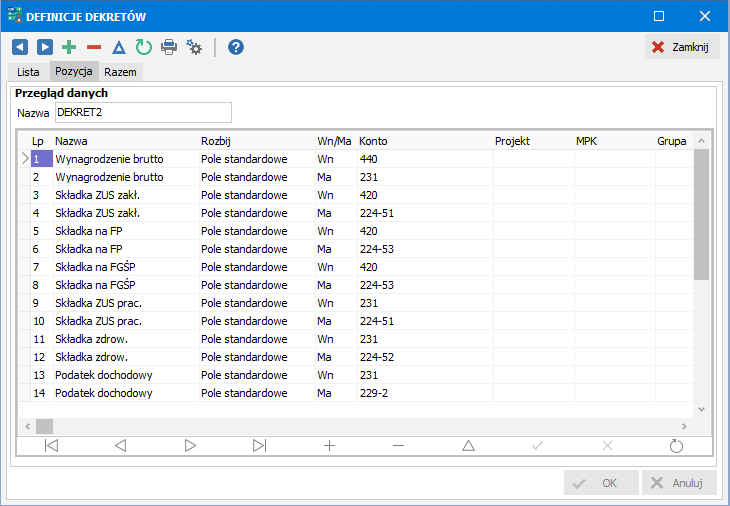Click row number 1 Lp cell
Screen dimensions: 730x506
pos(42,159)
